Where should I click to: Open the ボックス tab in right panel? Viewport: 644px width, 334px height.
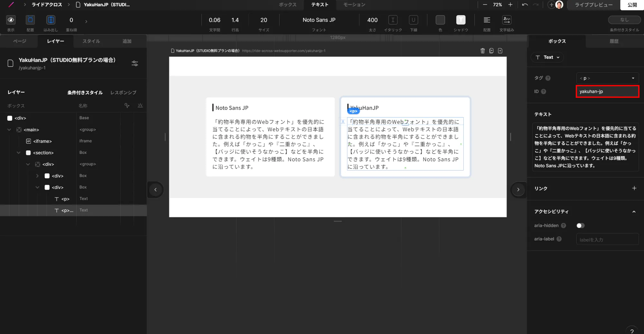557,41
